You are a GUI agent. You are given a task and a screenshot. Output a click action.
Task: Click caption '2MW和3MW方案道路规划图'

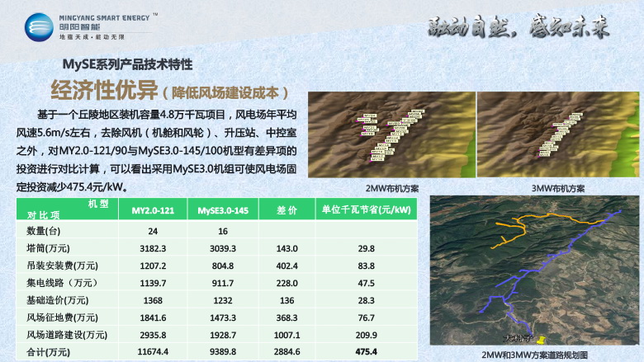(534, 355)
